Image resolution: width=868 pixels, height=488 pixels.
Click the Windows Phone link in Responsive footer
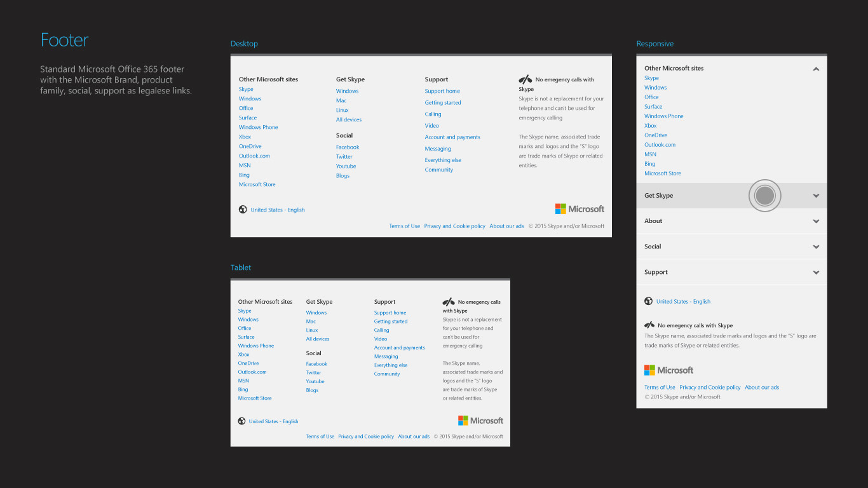(x=663, y=116)
